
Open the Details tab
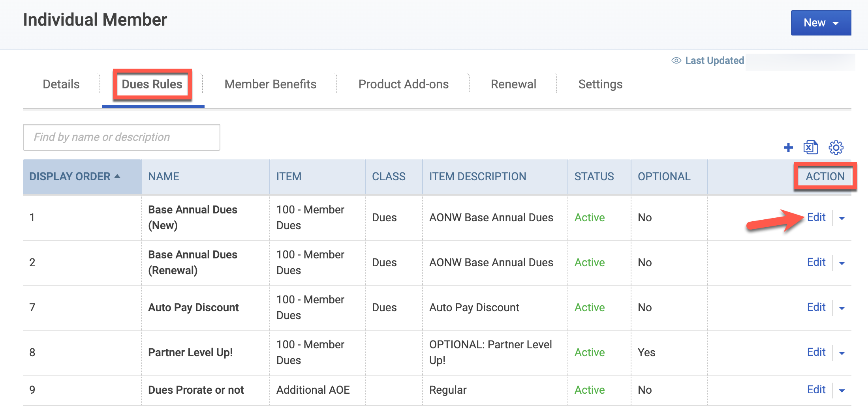pos(61,84)
